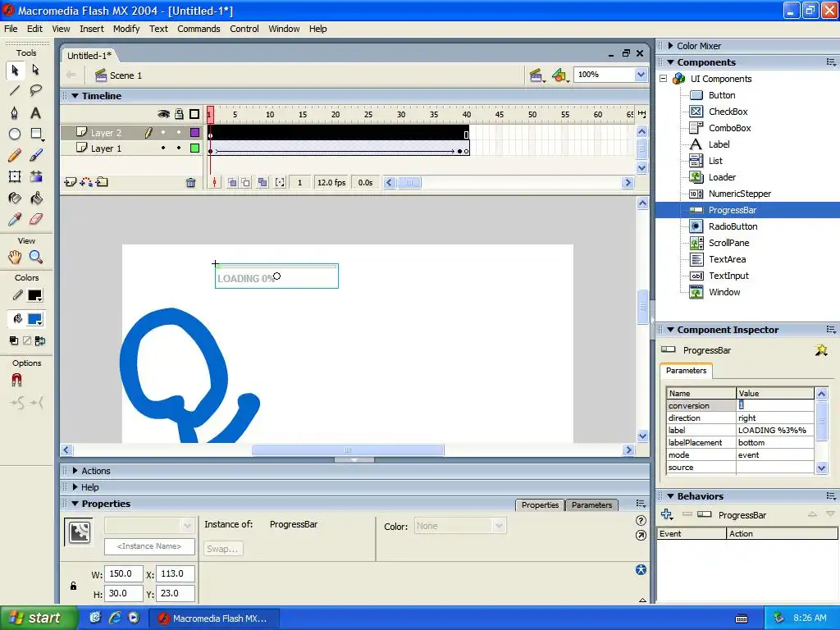
Task: Expand the Color Mixer panel
Action: (x=670, y=46)
